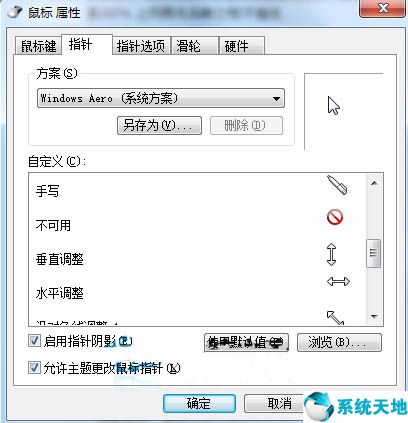
Task: Select the red unavailable cursor icon
Action: (335, 217)
